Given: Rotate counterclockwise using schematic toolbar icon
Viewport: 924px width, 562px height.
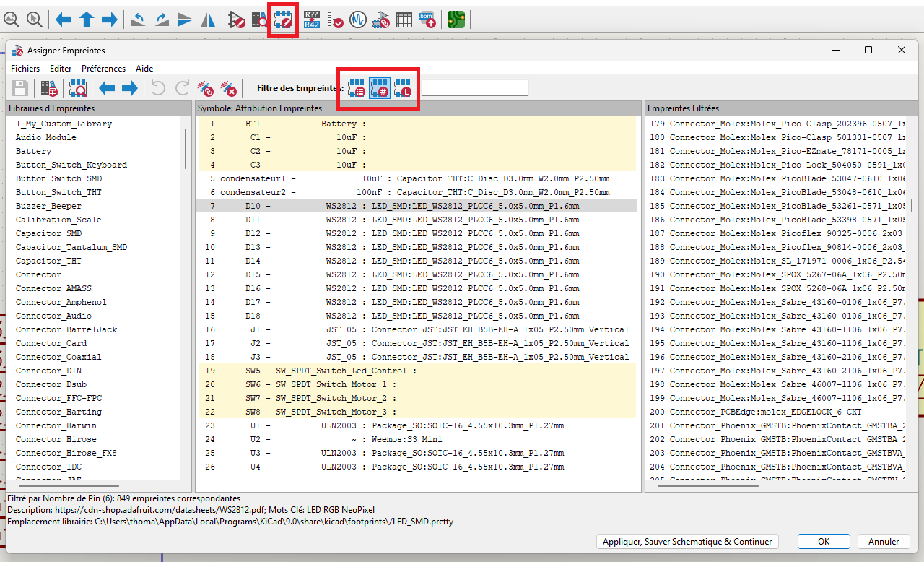Looking at the screenshot, I should pyautogui.click(x=138, y=20).
